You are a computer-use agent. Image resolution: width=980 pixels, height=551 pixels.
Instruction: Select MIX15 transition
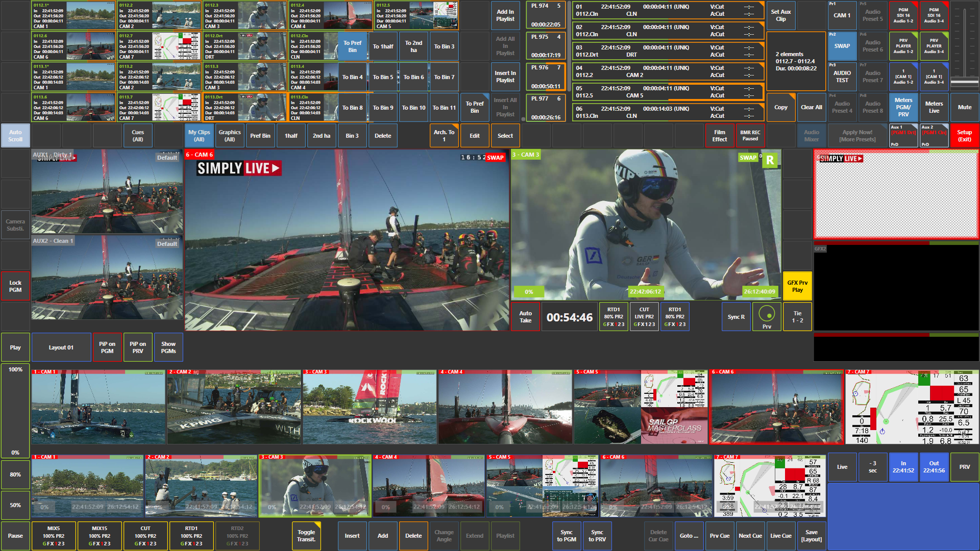[100, 536]
